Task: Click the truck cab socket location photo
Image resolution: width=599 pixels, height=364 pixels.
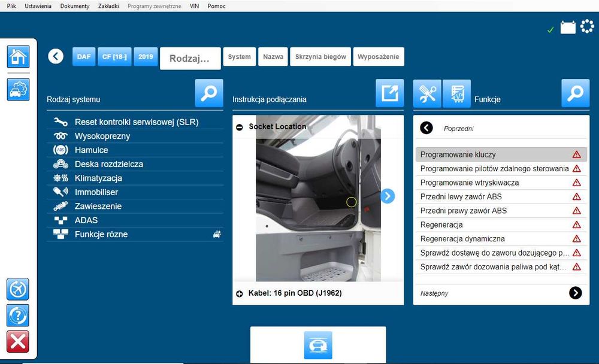Action: pyautogui.click(x=318, y=198)
